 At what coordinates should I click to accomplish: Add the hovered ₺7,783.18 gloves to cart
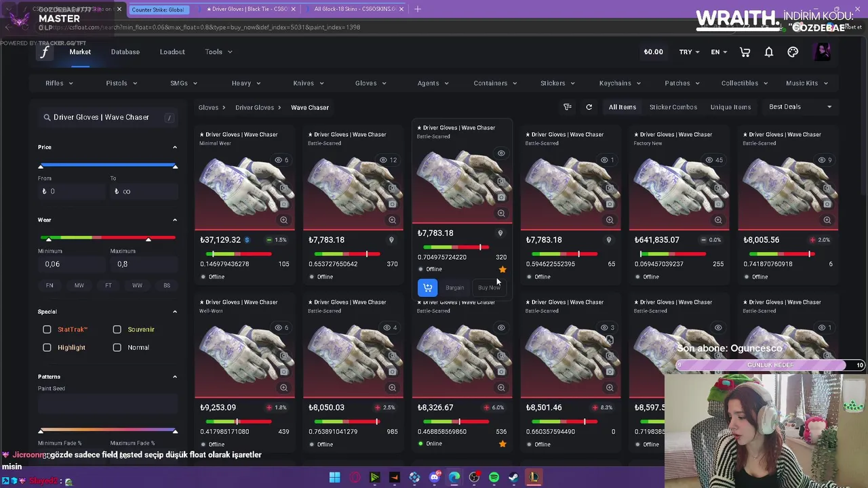427,287
